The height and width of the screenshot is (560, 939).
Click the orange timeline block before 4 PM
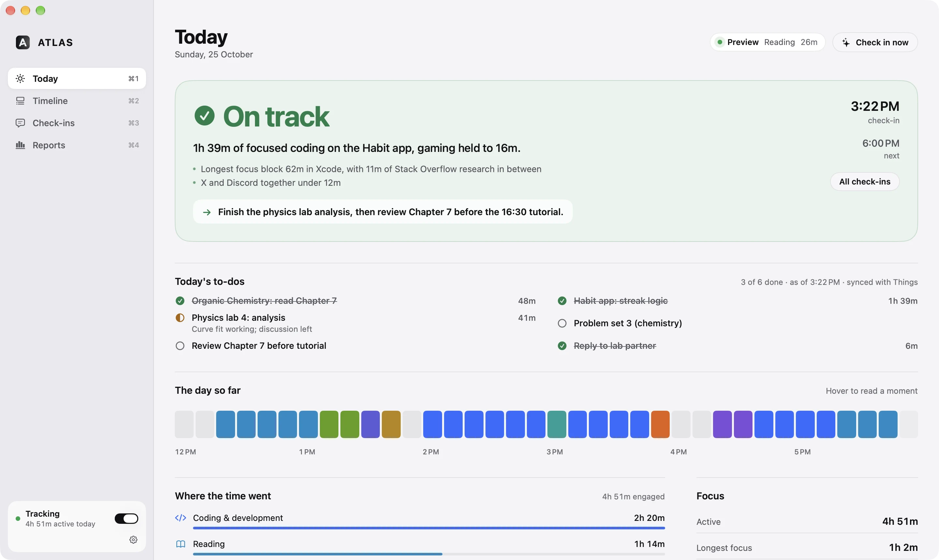pyautogui.click(x=660, y=424)
